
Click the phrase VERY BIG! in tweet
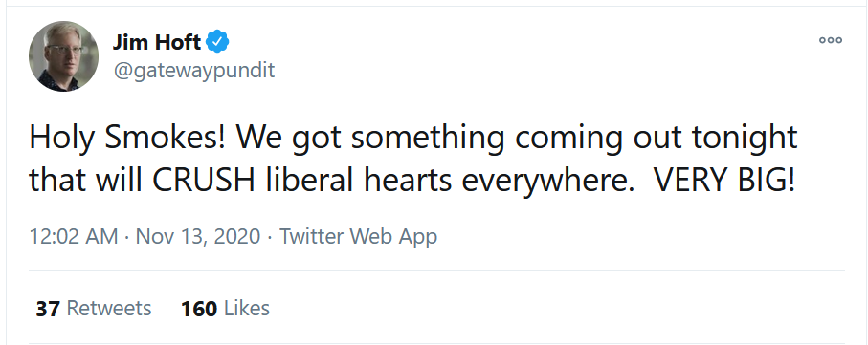[724, 181]
